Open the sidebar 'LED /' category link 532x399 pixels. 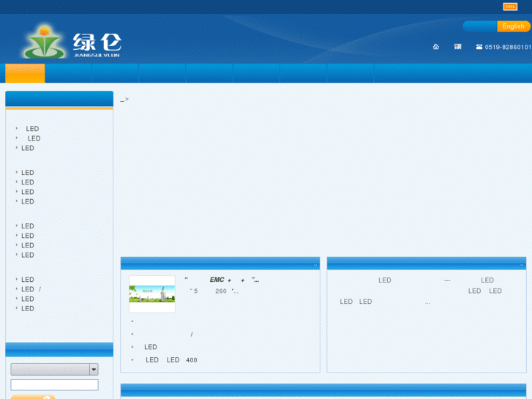(31, 289)
